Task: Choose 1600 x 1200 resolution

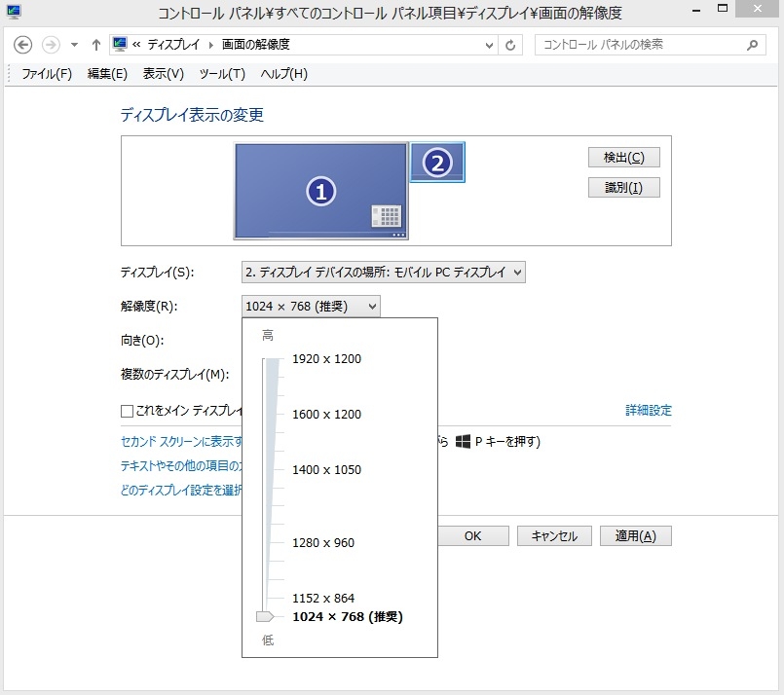Action: click(x=326, y=415)
